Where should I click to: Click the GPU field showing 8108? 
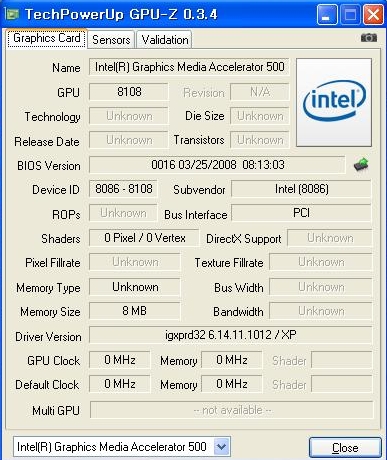pyautogui.click(x=129, y=92)
